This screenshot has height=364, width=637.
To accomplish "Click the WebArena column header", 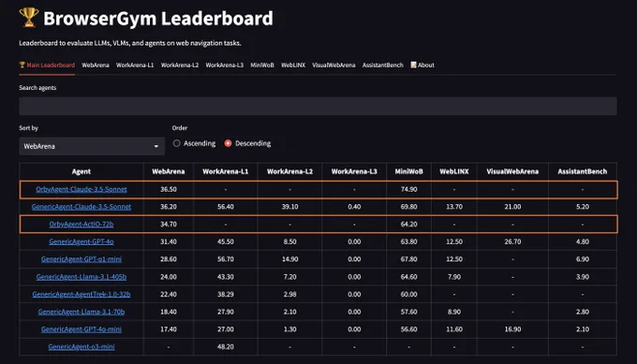I will (x=169, y=171).
